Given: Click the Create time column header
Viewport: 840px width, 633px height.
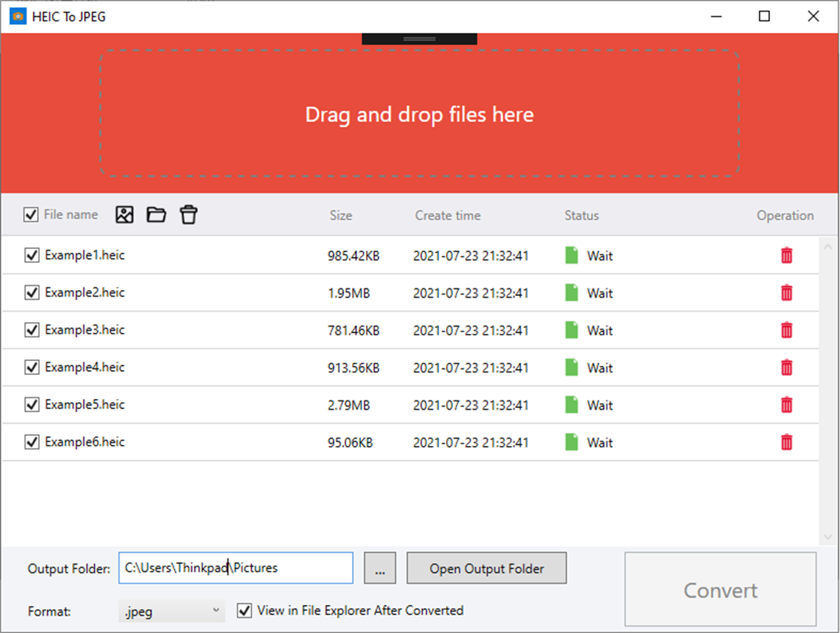Looking at the screenshot, I should 448,215.
